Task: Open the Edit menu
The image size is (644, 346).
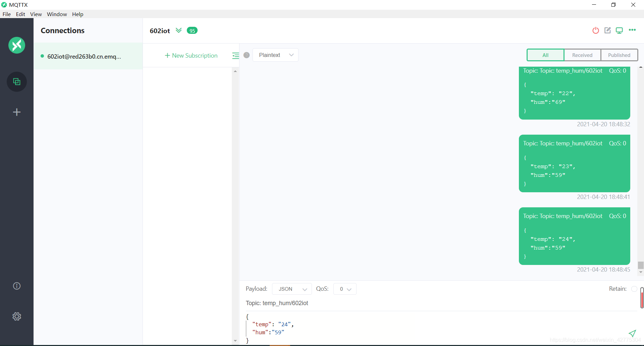Action: (20, 14)
